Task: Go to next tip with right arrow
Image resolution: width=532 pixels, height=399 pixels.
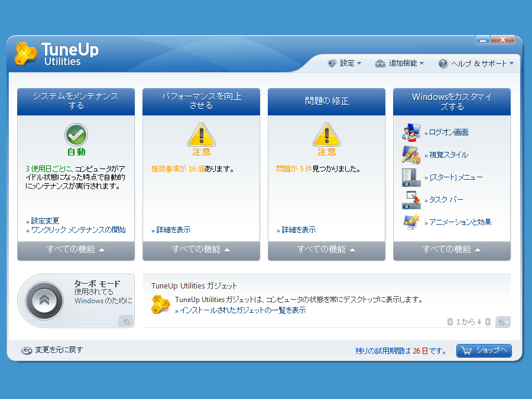Action: 488,322
